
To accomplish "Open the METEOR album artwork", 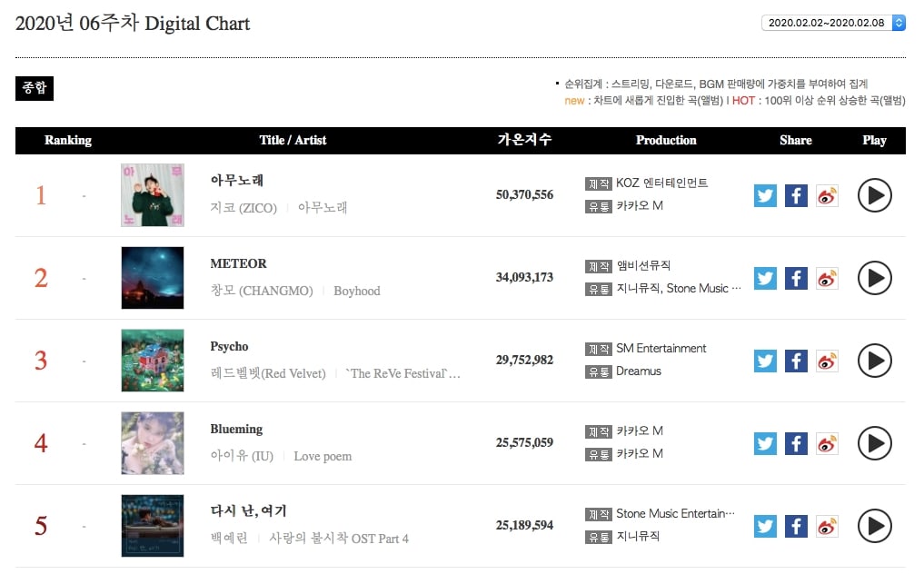I will click(153, 278).
